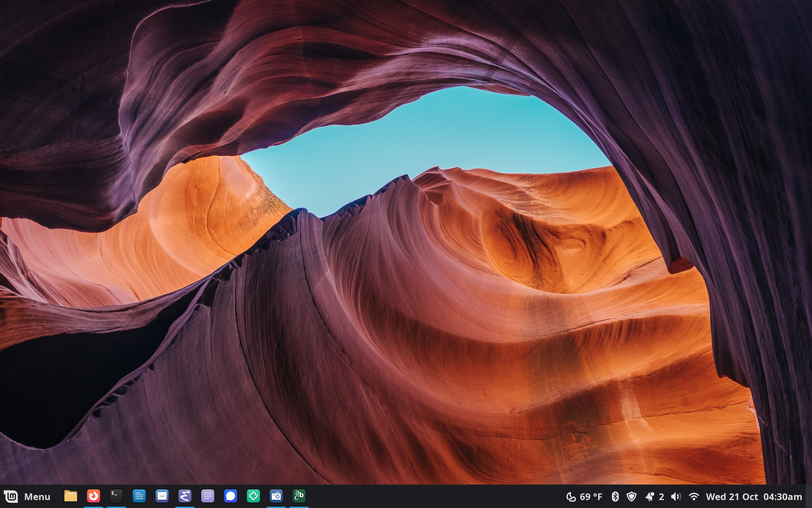The height and width of the screenshot is (508, 812).
Task: Open the Wi-Fi network applet
Action: (x=694, y=497)
